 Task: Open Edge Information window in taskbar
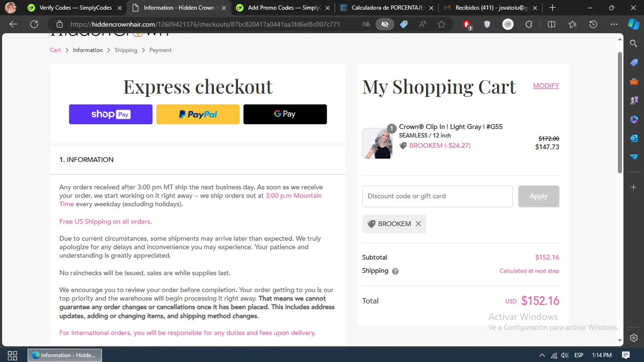[x=65, y=355]
